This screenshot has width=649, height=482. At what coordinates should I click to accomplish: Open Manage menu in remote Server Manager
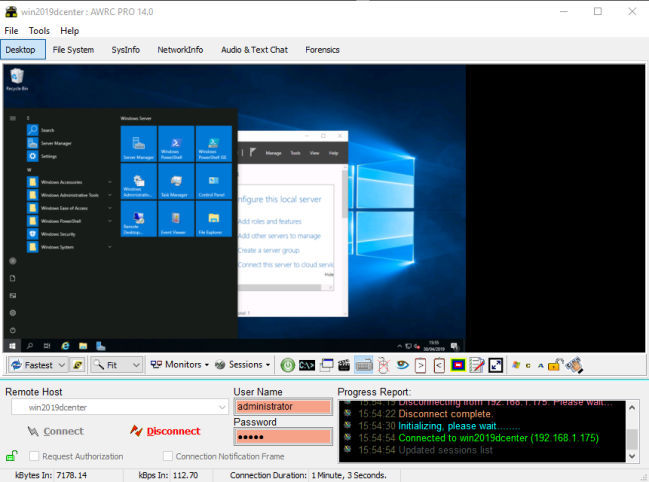(x=273, y=153)
